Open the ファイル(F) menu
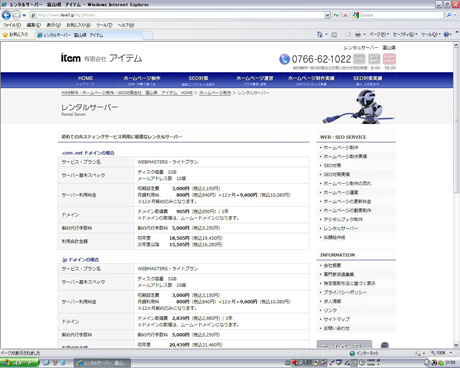The width and height of the screenshot is (460, 368). 12,25
